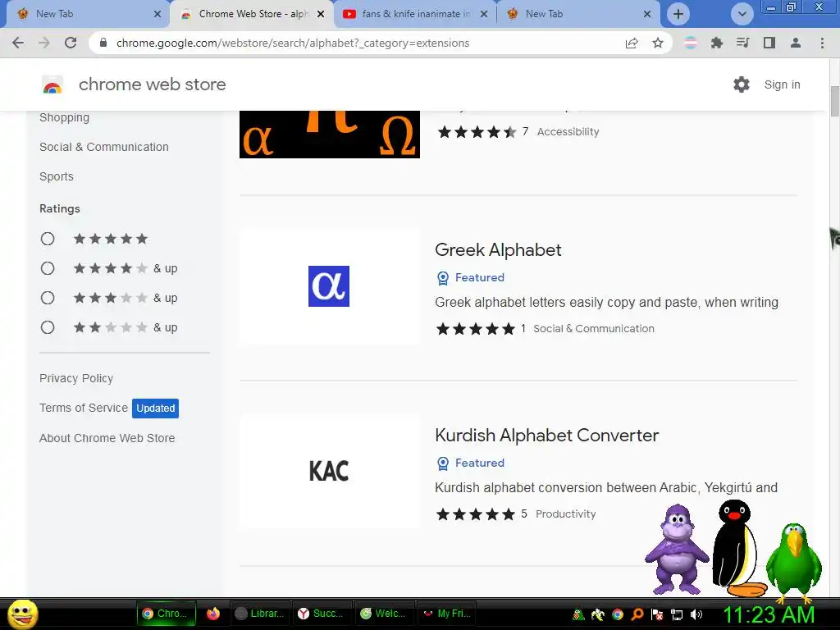Screen dimensions: 840x630
Task: Click the Featured badge under Greek Alphabet
Action: coord(472,277)
